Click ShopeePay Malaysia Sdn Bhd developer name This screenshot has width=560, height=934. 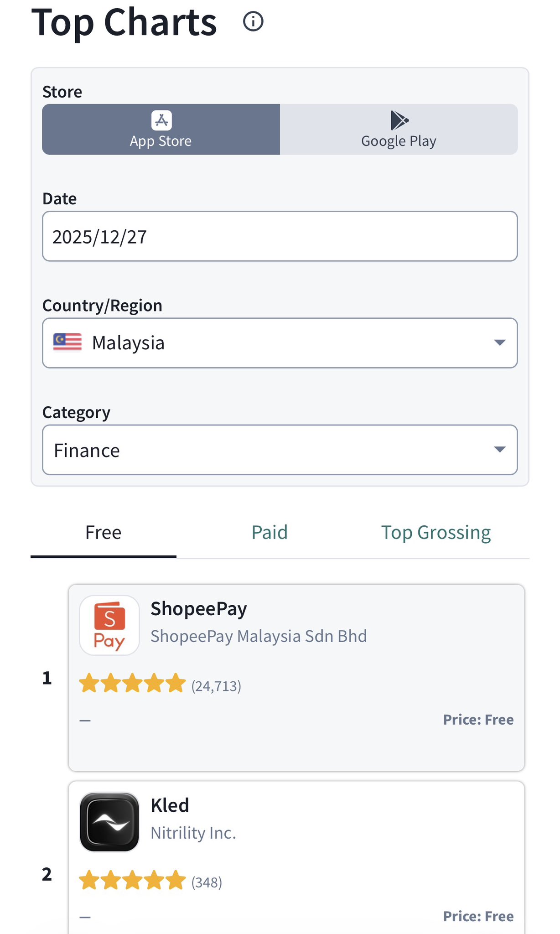pos(259,636)
